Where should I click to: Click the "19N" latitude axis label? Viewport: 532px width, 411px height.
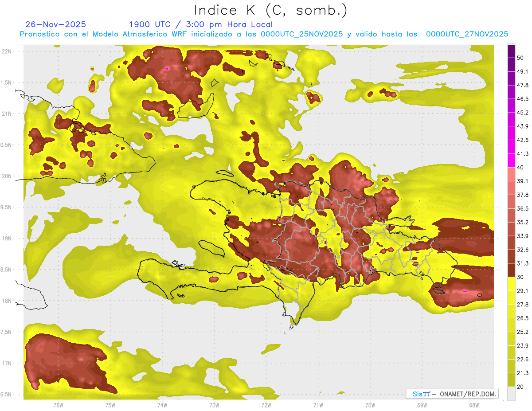(7, 239)
